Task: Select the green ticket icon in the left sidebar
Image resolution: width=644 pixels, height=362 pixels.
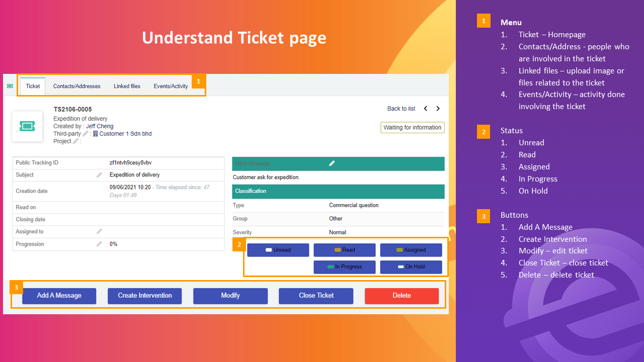Action: tap(10, 85)
